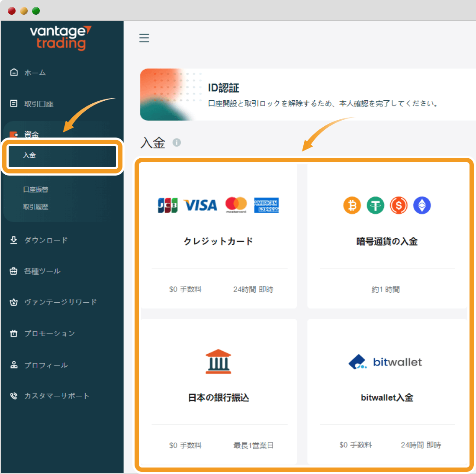The width and height of the screenshot is (476, 474).
Task: Open ダウンロード in the sidebar
Action: pyautogui.click(x=46, y=240)
